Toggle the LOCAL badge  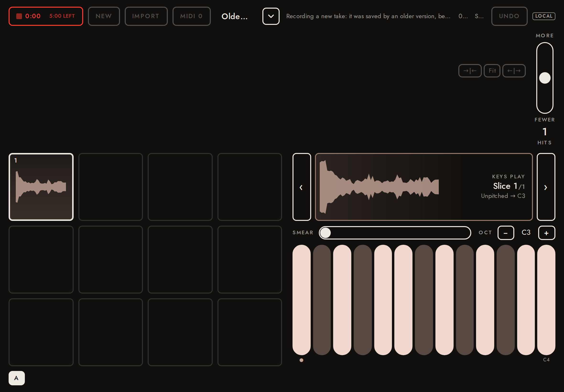[544, 16]
